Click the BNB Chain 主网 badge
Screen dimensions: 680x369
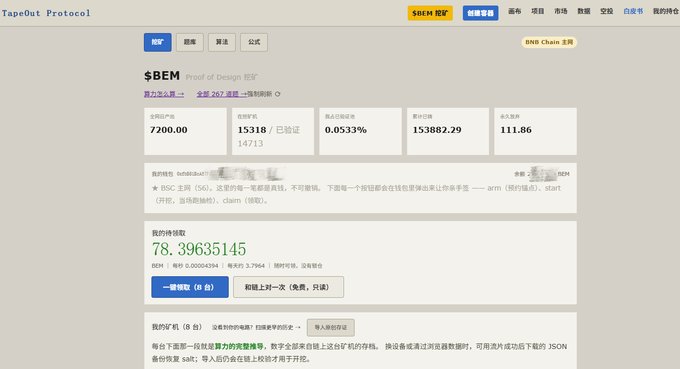pos(549,42)
